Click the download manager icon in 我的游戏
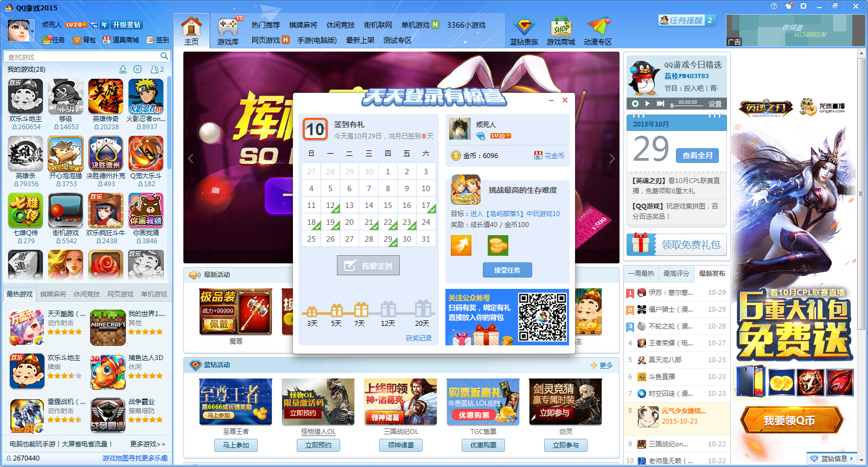The height and width of the screenshot is (467, 868). (123, 70)
